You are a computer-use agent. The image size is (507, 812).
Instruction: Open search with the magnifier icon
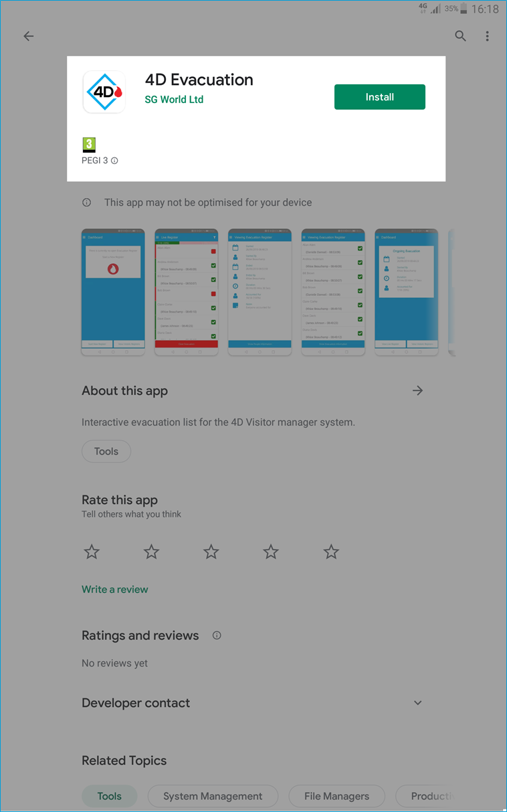(x=461, y=36)
